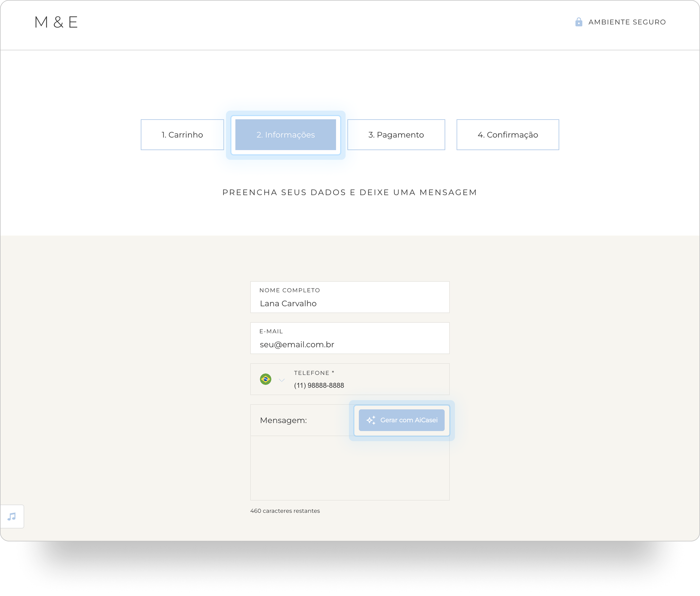The height and width of the screenshot is (596, 700).
Task: Click the Ambiente Seguro label
Action: point(627,22)
